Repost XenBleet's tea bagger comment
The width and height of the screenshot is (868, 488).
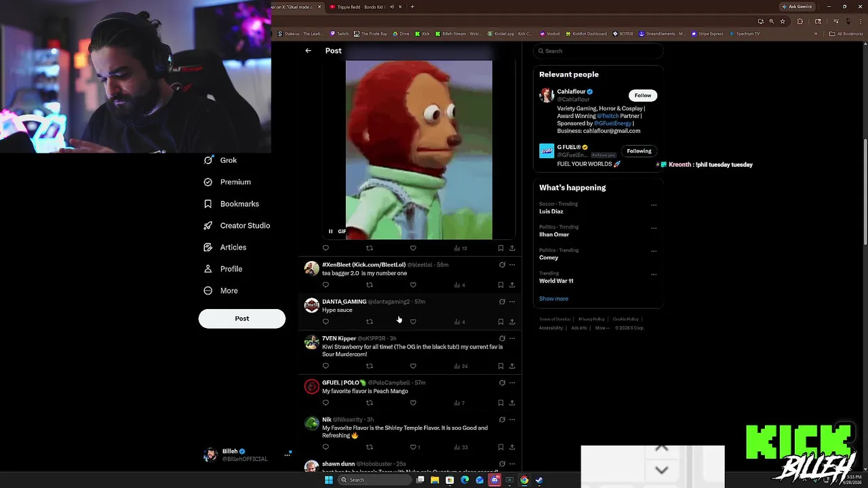click(370, 285)
